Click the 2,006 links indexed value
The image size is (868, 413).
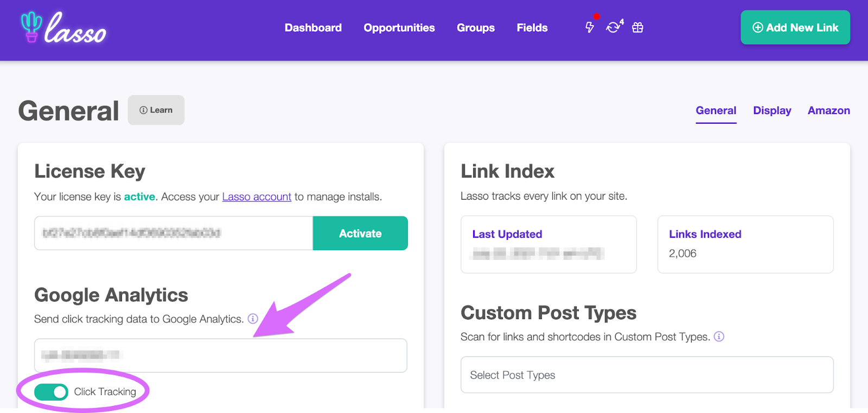click(x=682, y=253)
